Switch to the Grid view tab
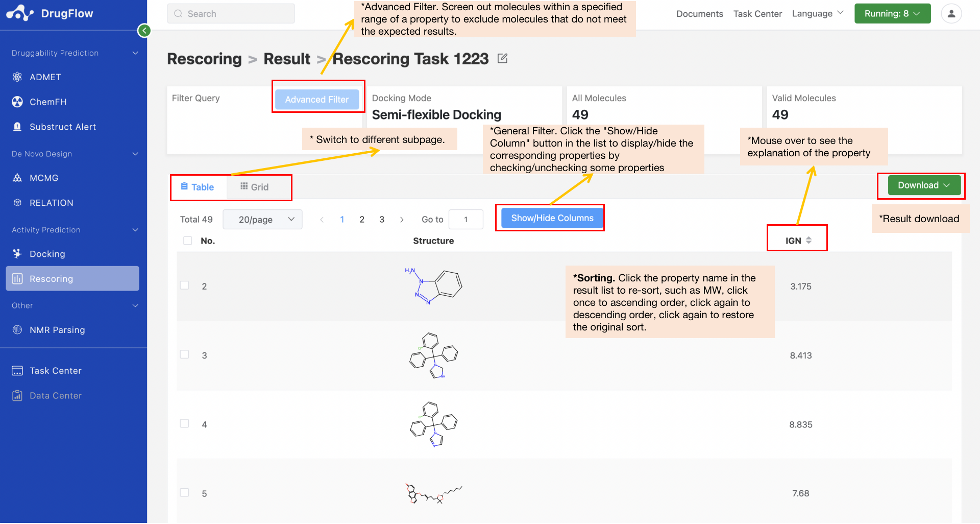This screenshot has height=524, width=980. point(258,187)
